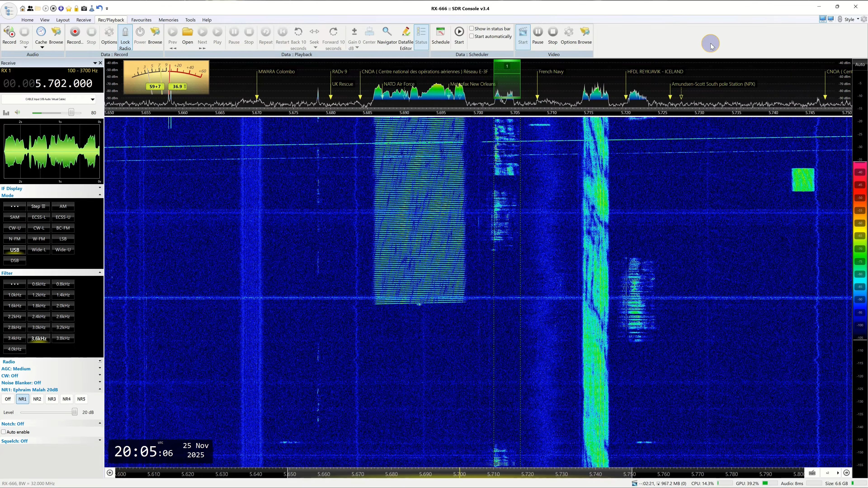Mute audio with the speaker icon
Screen dimensions: 868x488
pos(18,113)
